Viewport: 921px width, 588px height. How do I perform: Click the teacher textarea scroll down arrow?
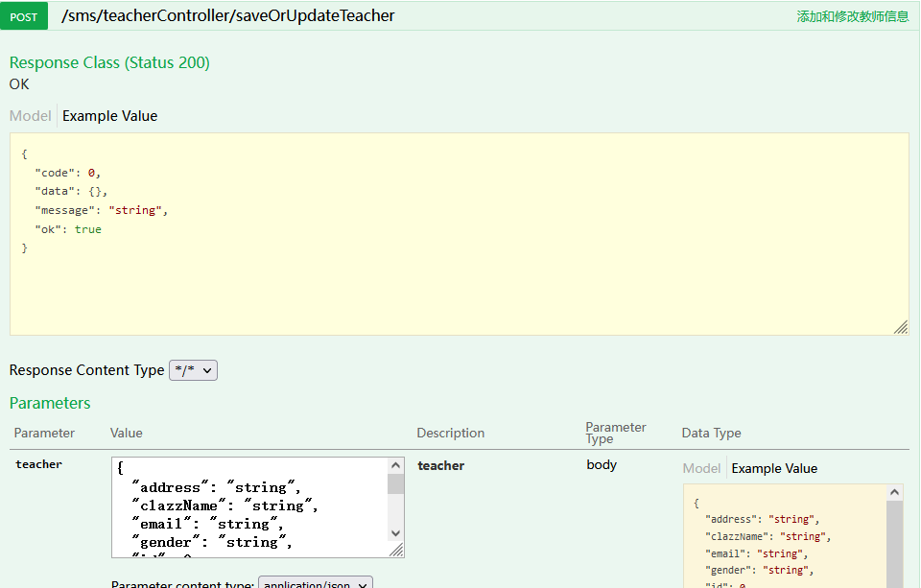(396, 533)
